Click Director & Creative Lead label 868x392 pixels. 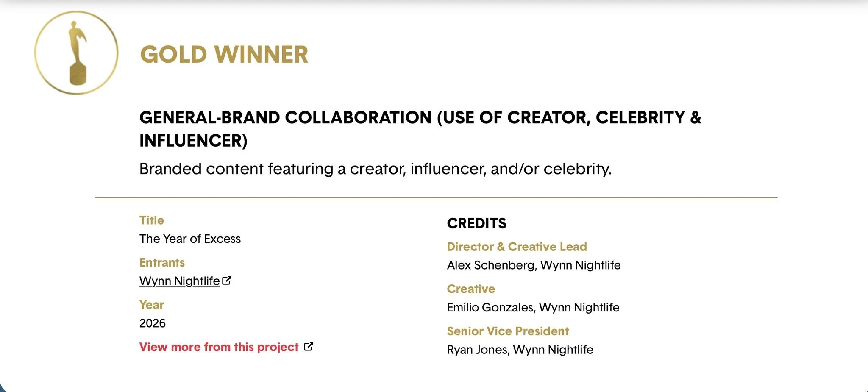517,247
